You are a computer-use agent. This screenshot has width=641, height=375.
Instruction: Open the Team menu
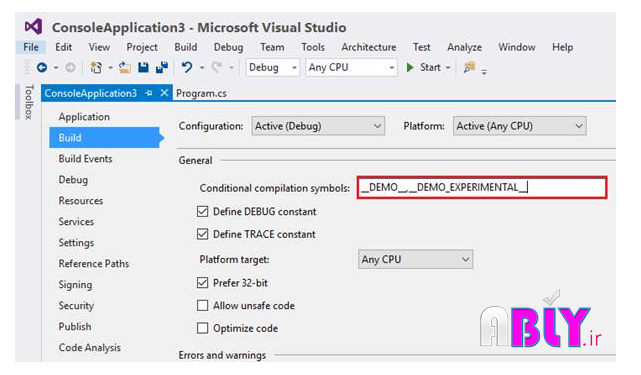pos(272,47)
